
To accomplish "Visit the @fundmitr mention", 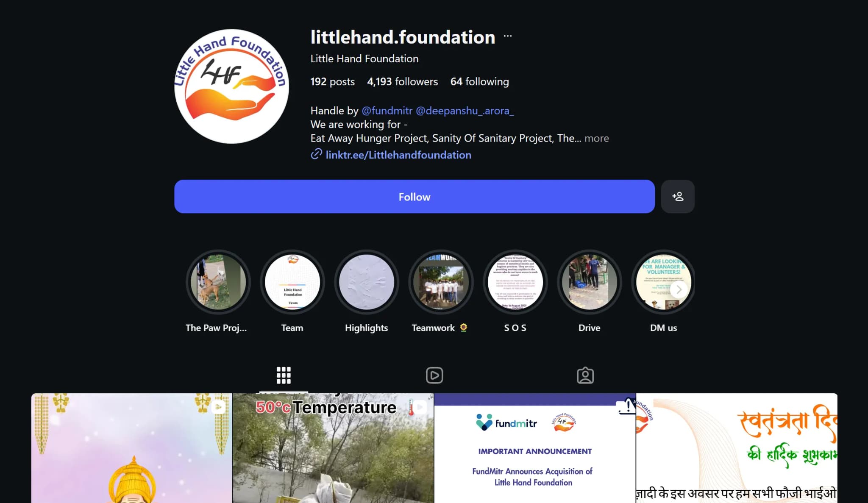I will (387, 111).
